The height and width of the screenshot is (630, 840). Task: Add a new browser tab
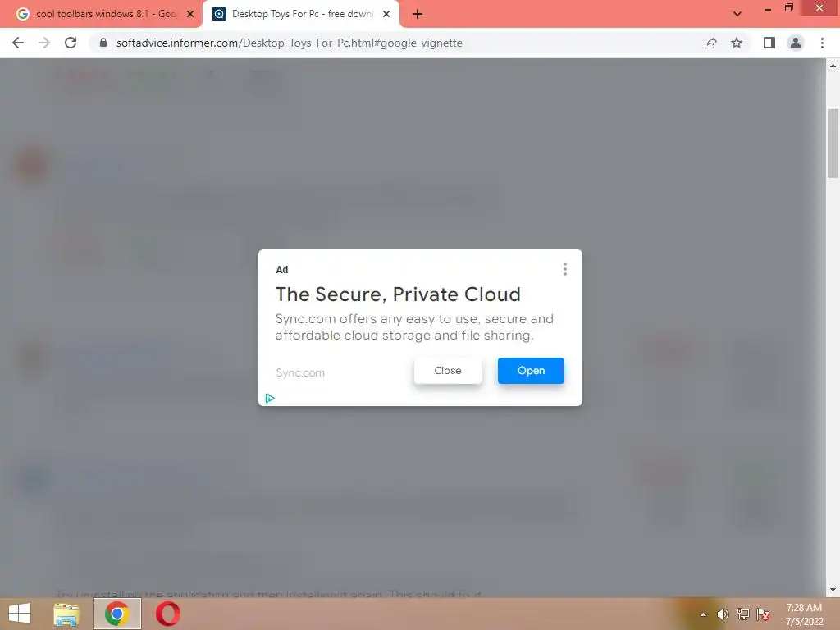pos(418,14)
